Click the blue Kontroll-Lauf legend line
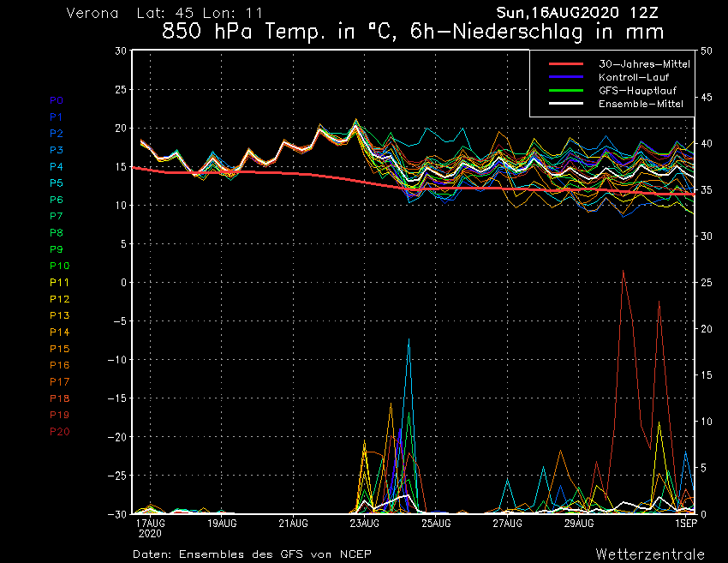This screenshot has width=728, height=563. point(566,77)
